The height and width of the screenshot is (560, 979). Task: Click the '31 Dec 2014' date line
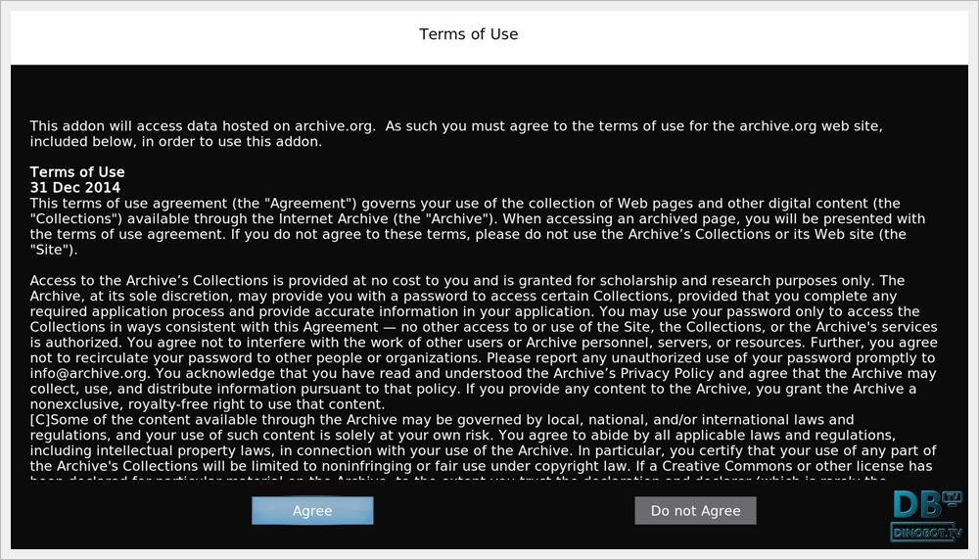point(75,188)
